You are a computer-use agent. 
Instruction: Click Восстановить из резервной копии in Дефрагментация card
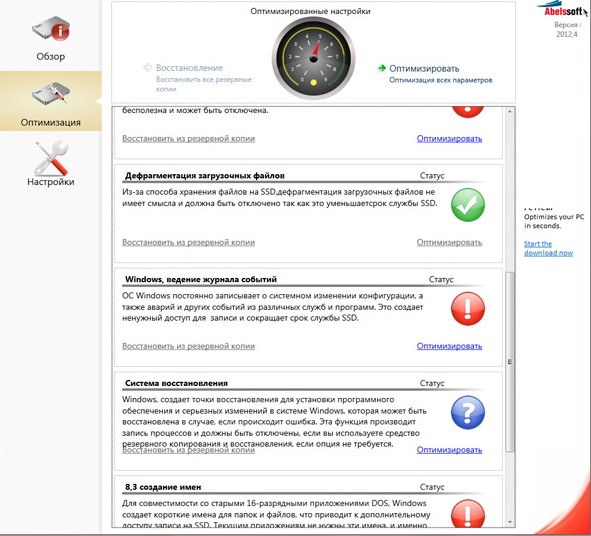click(188, 242)
